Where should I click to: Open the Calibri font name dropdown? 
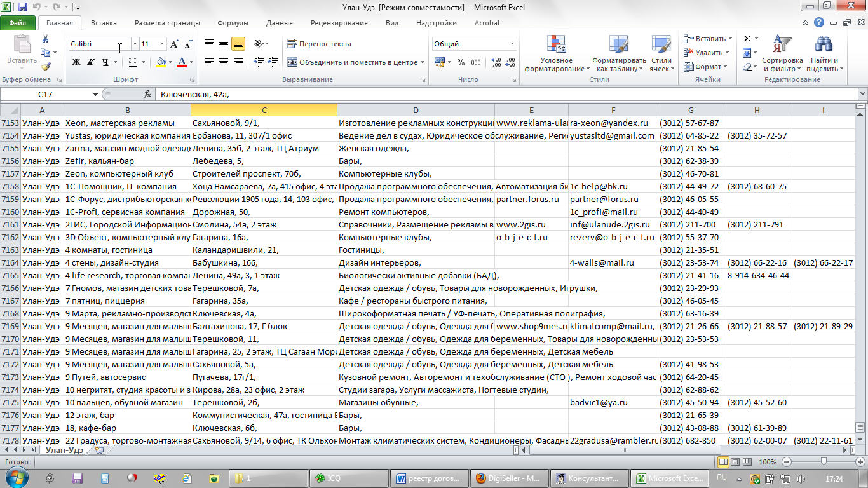[135, 44]
